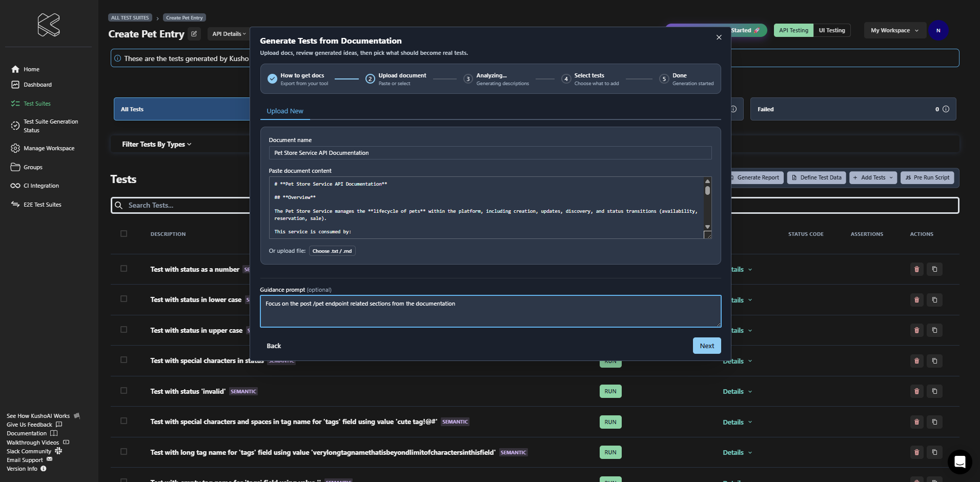980x482 pixels.
Task: Expand Details for the 'long tag name' test
Action: pyautogui.click(x=738, y=453)
